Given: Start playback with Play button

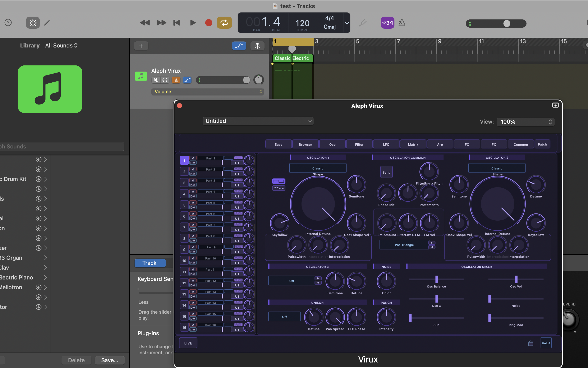Looking at the screenshot, I should (x=193, y=23).
